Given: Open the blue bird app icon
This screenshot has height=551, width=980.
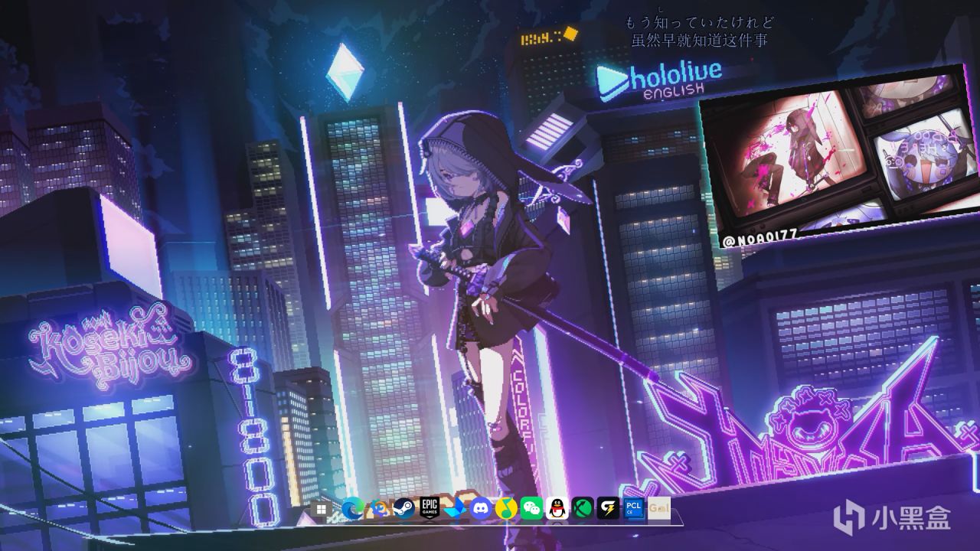Looking at the screenshot, I should click(455, 508).
